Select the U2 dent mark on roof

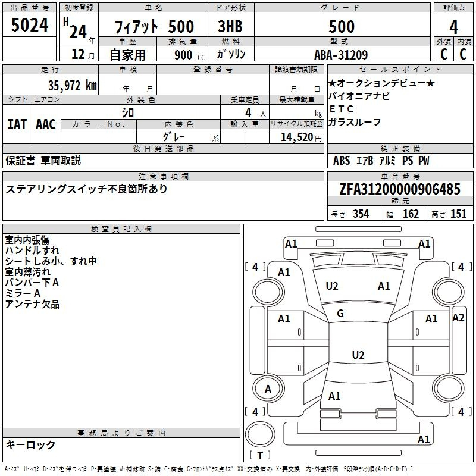[x=358, y=355]
